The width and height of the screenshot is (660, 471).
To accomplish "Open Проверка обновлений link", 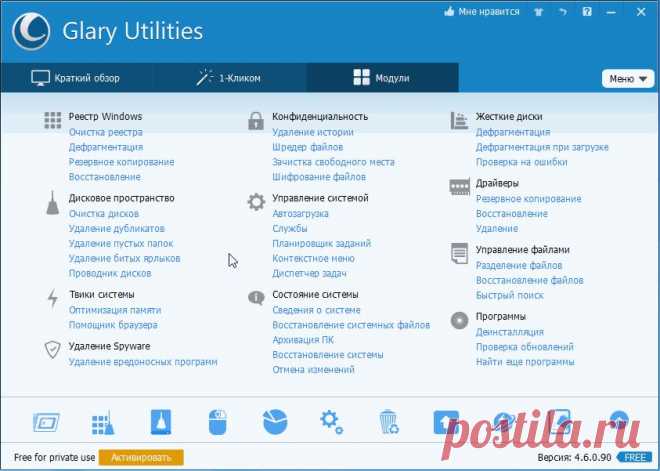I will tap(524, 347).
